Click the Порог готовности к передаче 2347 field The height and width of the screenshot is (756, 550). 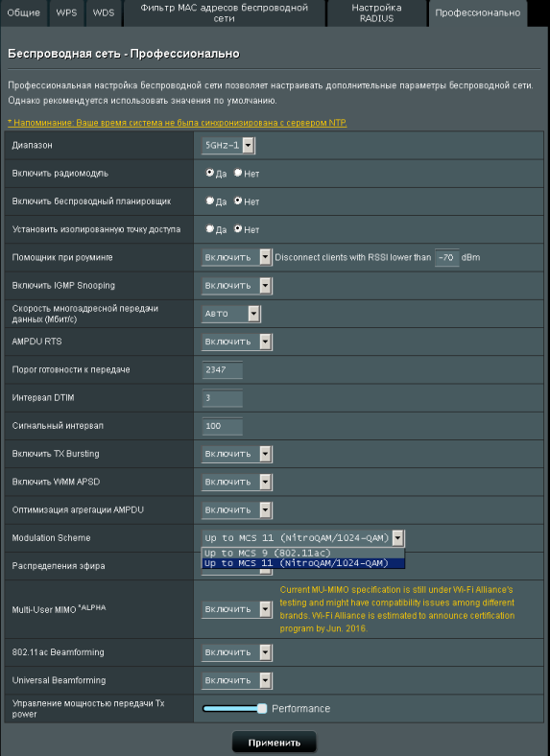click(x=222, y=369)
